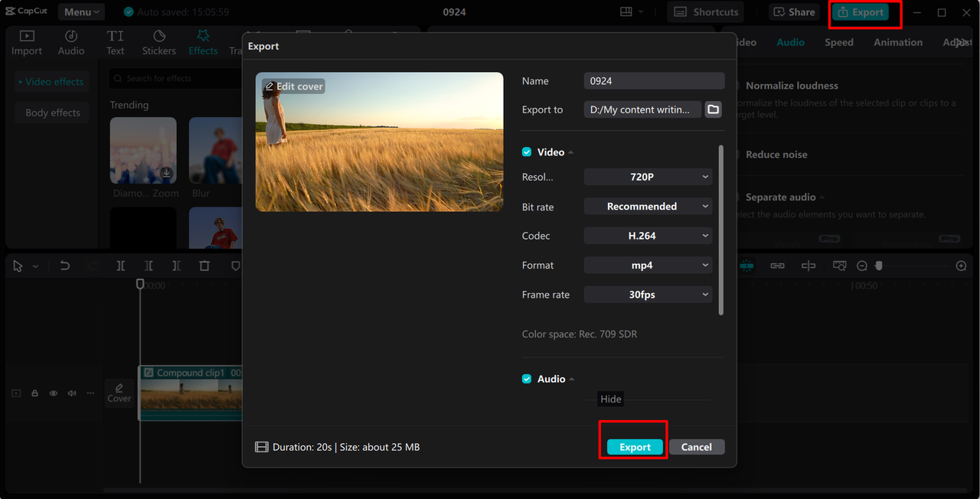This screenshot has width=980, height=499.
Task: Switch to the Text tab
Action: [116, 43]
